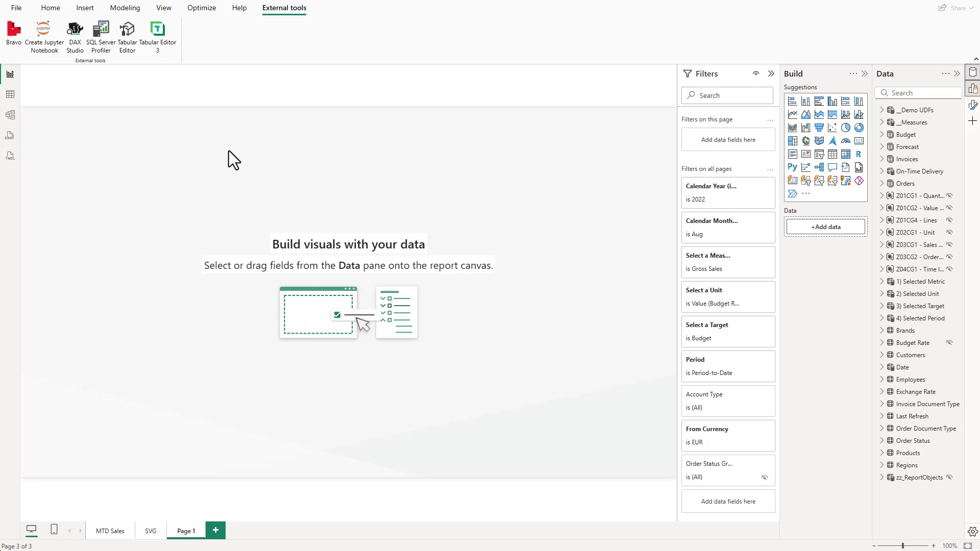Toggle hidden icon for zz_ReportObjects table
Image resolution: width=980 pixels, height=551 pixels.
point(949,478)
